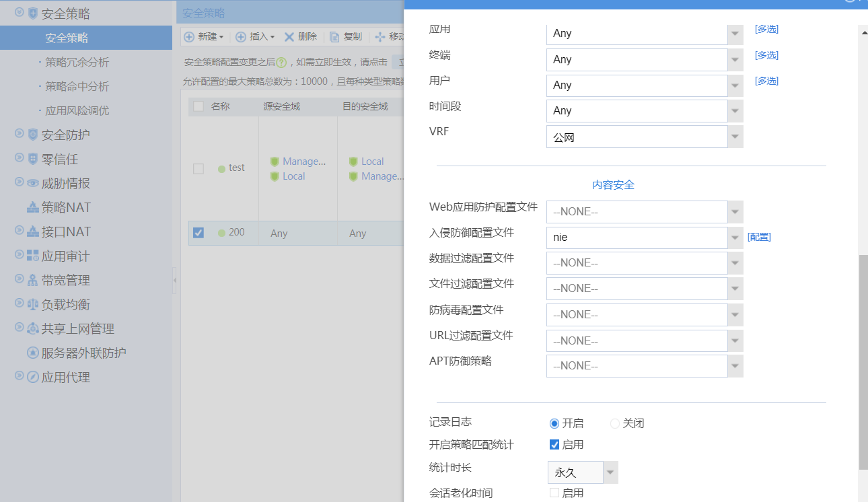This screenshot has width=868, height=502.
Task: Click the 名称 column header
Action: point(220,106)
